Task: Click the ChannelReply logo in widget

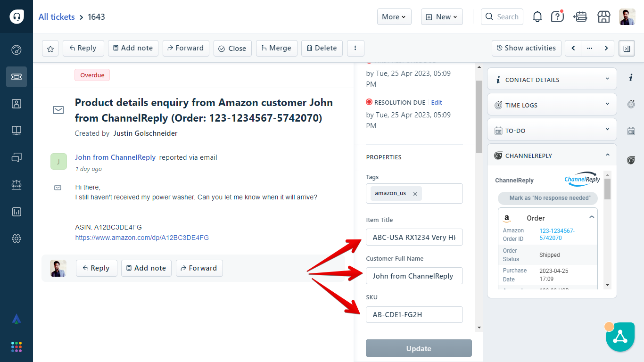Action: tap(582, 180)
